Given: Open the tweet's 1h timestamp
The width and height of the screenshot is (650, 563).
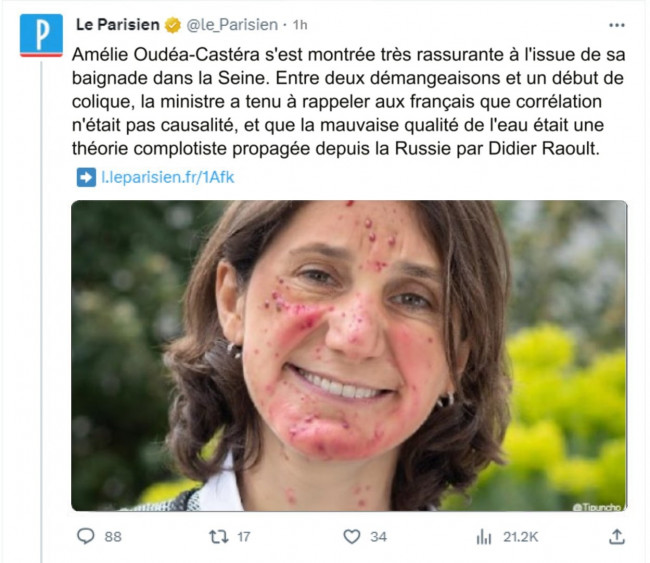Looking at the screenshot, I should (300, 25).
